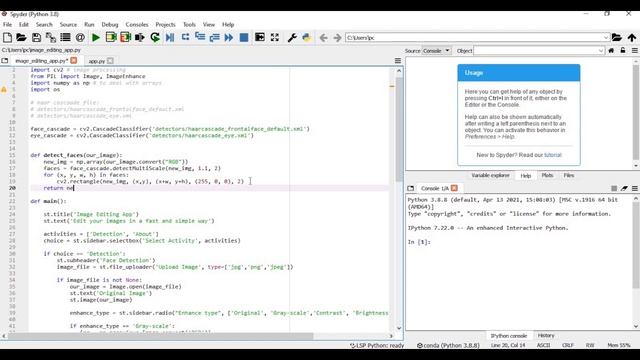The height and width of the screenshot is (360, 640).
Task: Open the View menu
Action: pyautogui.click(x=209, y=24)
